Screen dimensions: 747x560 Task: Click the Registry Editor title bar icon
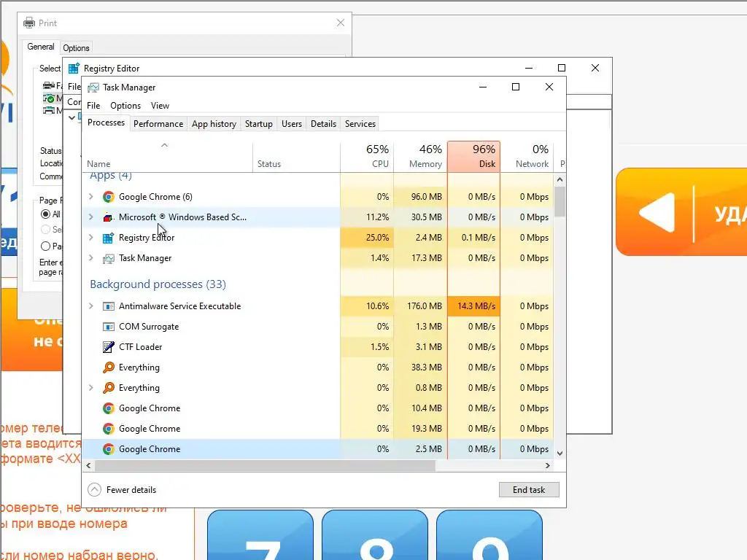click(74, 69)
